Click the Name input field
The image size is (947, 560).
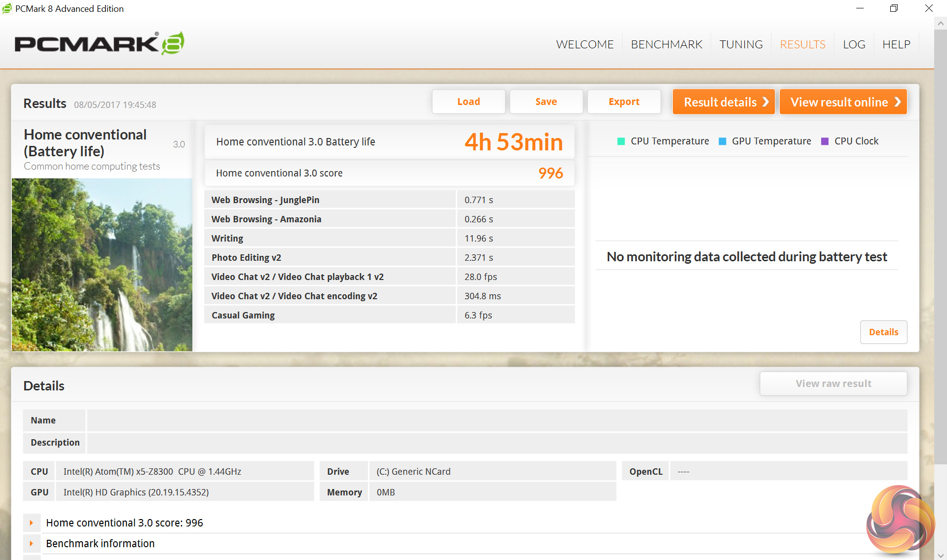point(497,420)
